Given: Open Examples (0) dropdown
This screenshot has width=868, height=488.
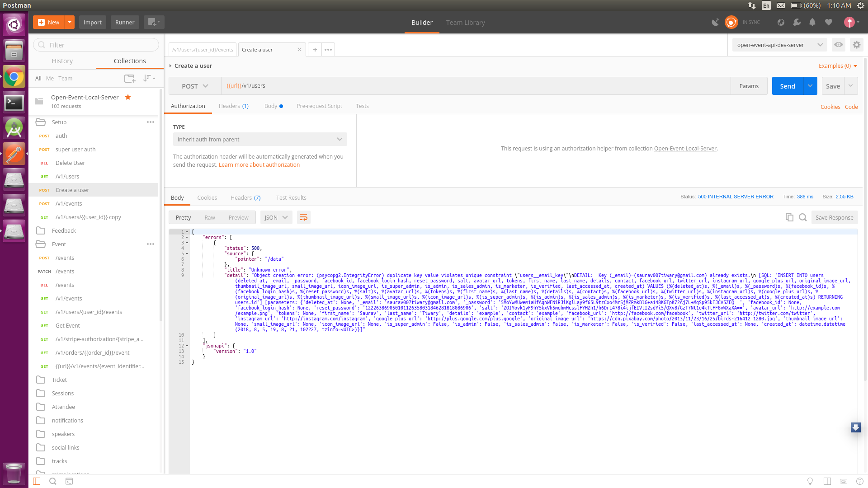Looking at the screenshot, I should pos(838,66).
